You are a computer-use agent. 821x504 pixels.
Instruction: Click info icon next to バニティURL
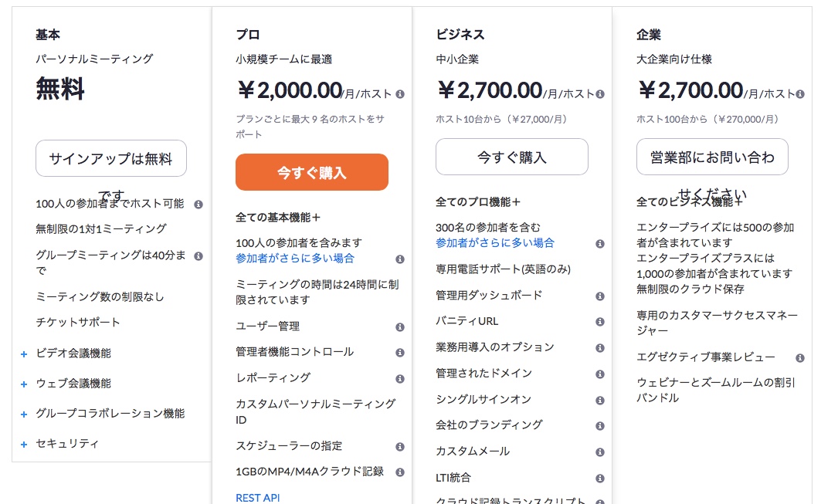600,322
